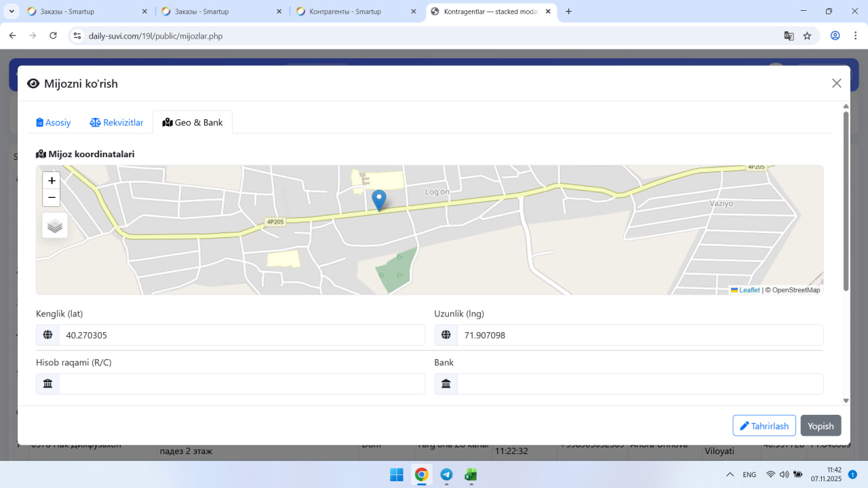Open the Leaflet attribution link
The image size is (868, 488).
pos(749,290)
